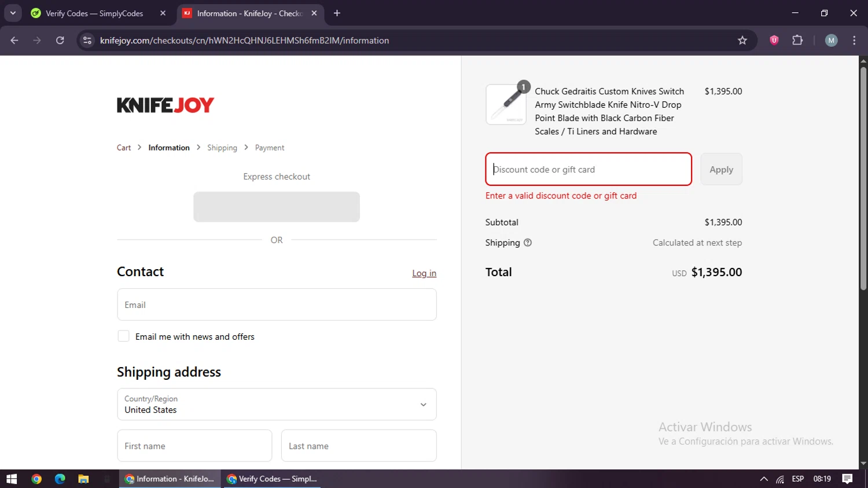Switch to the Verify Codes — SimplyCodes tab
Image resolution: width=868 pixels, height=488 pixels.
pyautogui.click(x=94, y=13)
